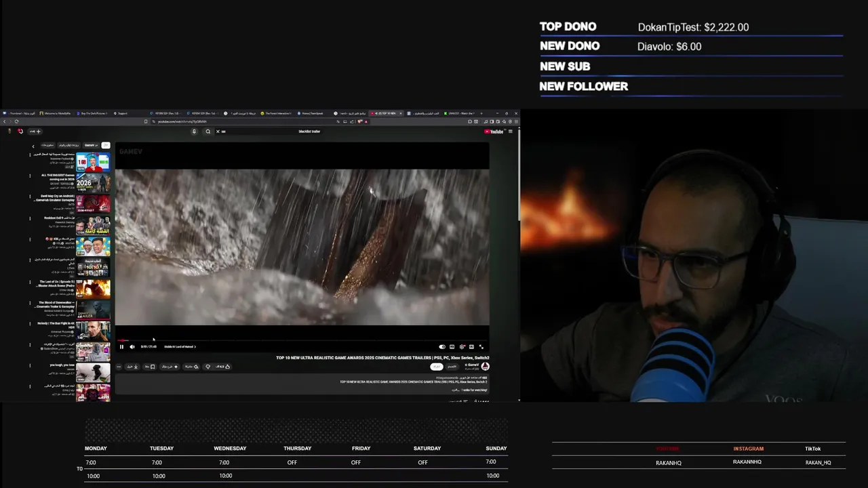Open The Last of Us Episode 5 video

coord(93,289)
